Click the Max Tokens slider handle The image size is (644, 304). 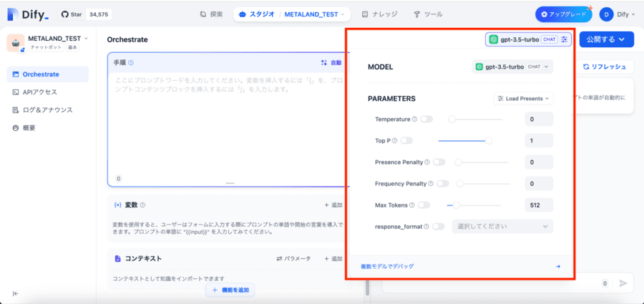(x=456, y=205)
